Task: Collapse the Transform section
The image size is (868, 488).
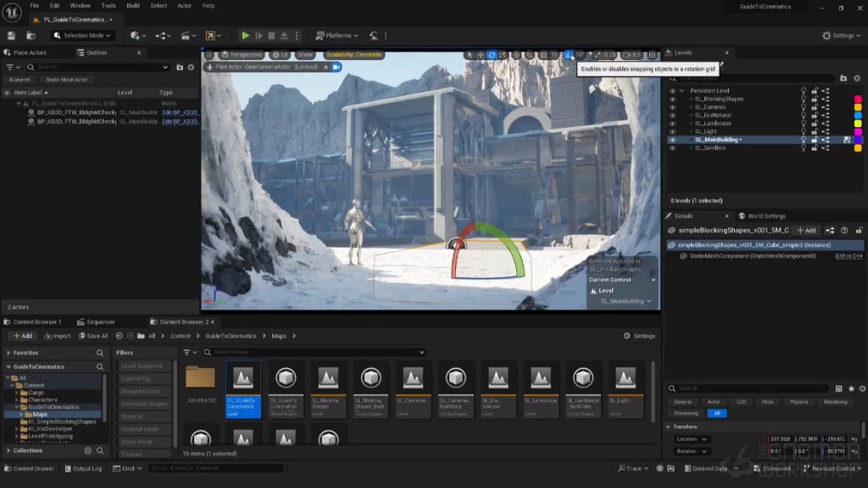Action: (669, 427)
